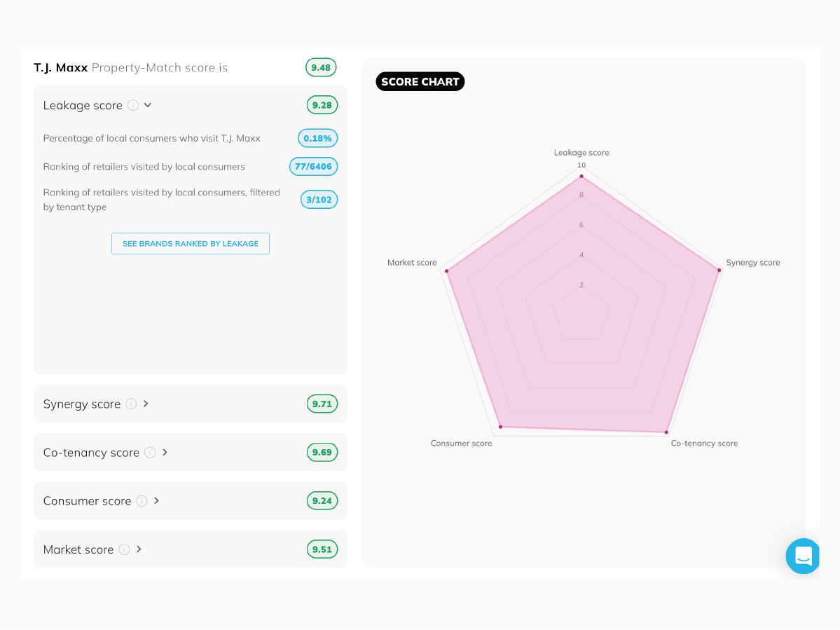Select the SCORE CHART label
840x630 pixels.
[x=420, y=81]
